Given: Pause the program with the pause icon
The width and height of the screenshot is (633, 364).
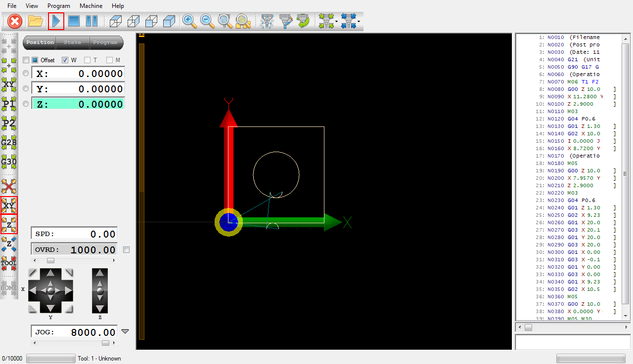Looking at the screenshot, I should 91,21.
